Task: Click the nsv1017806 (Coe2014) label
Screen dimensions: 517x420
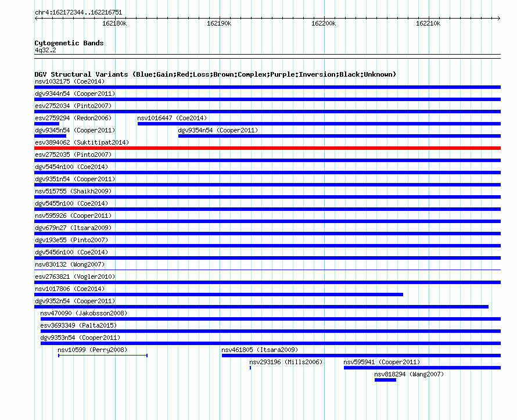Action: coord(70,289)
